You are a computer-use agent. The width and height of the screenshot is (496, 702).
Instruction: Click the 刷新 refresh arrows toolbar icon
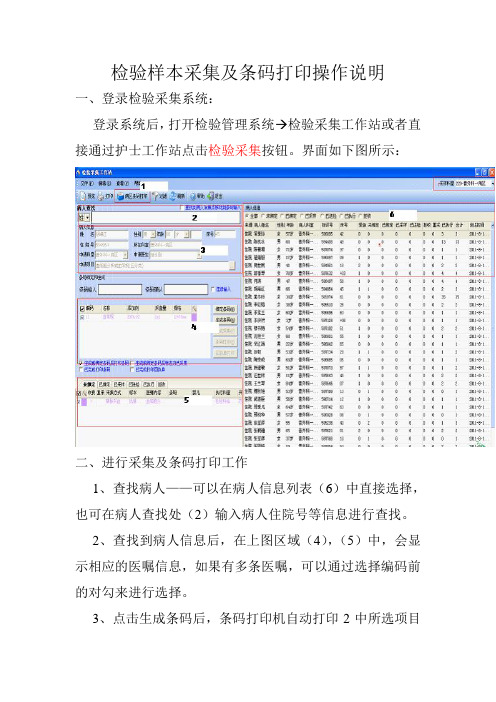172,197
